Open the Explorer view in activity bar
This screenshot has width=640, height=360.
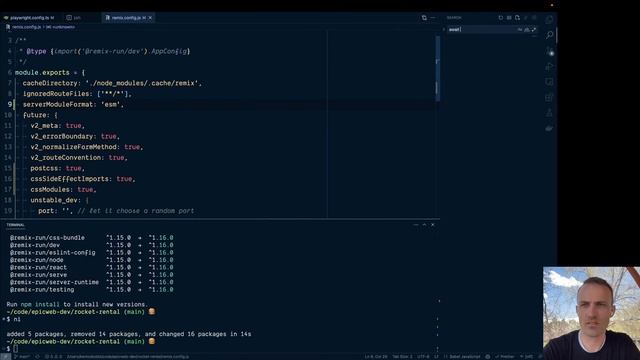(549, 19)
